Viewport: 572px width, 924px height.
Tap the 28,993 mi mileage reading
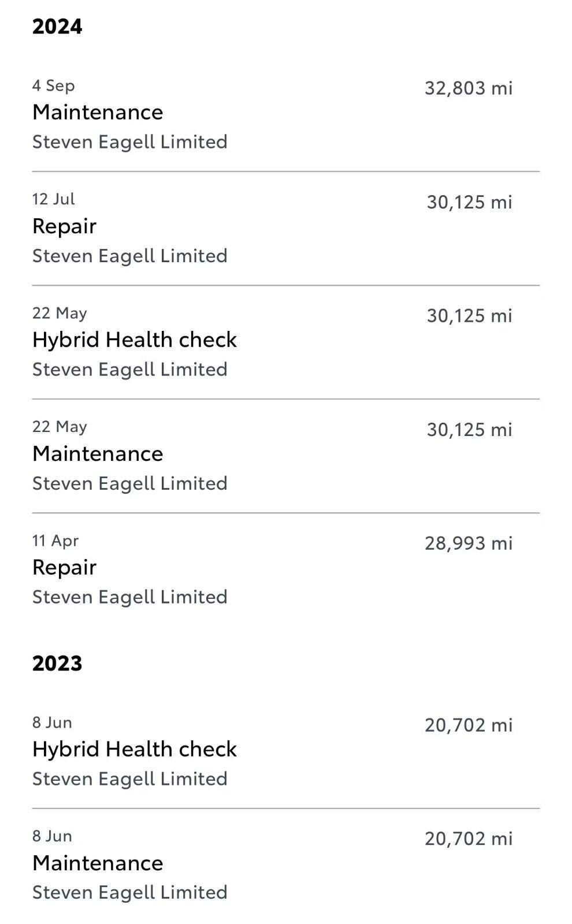468,543
